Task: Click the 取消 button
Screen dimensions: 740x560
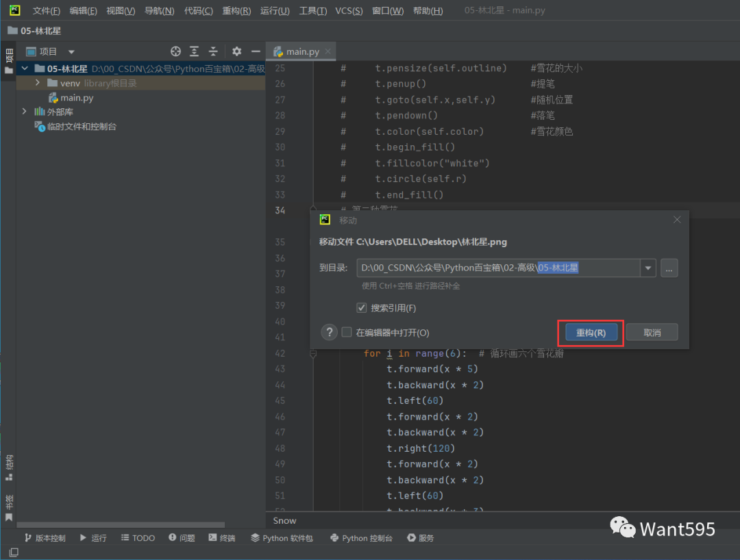Action: (652, 333)
